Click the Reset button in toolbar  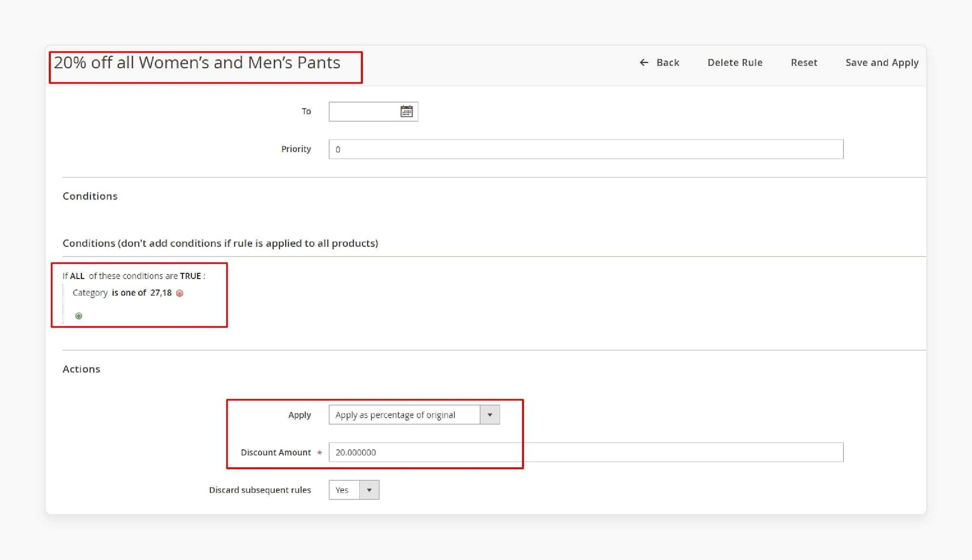803,62
